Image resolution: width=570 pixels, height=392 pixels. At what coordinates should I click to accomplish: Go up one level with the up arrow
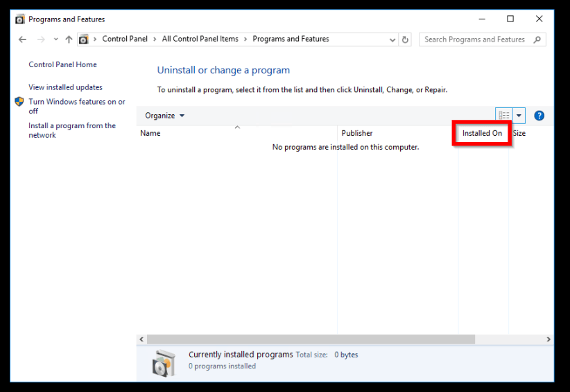[69, 39]
